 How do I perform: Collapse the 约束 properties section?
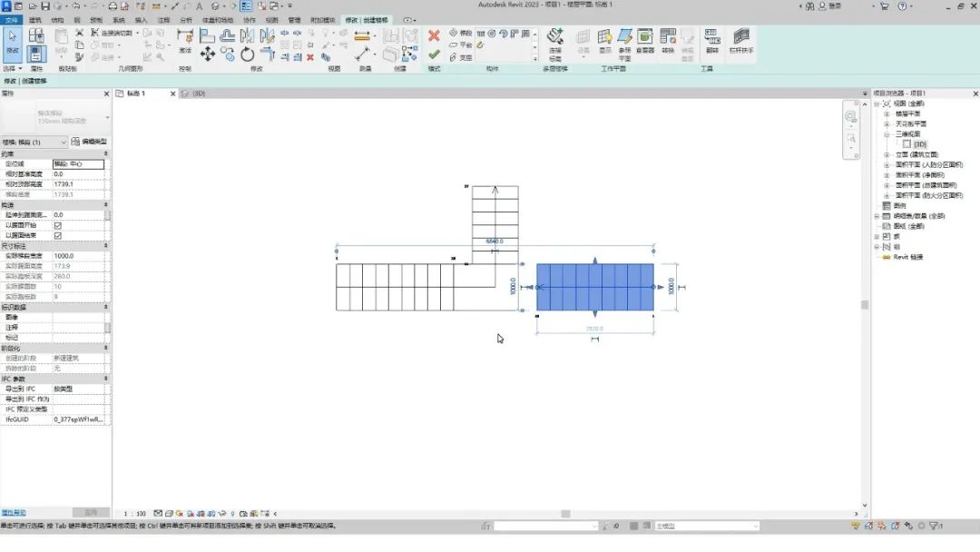tap(107, 153)
